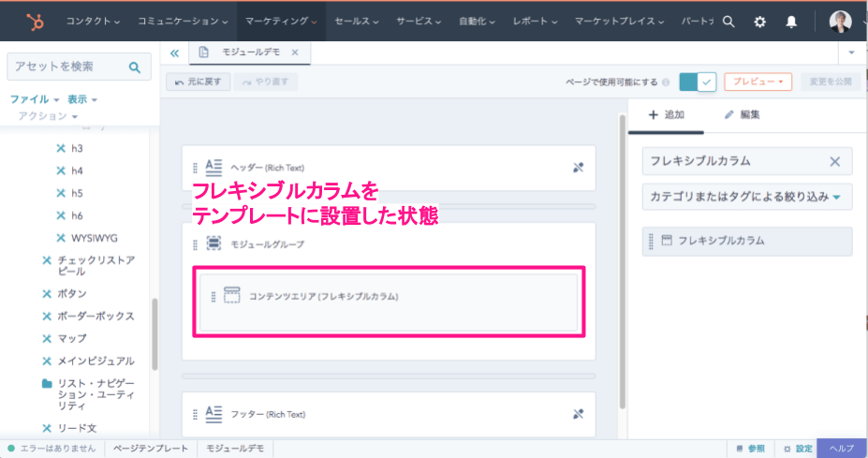Click the ヘルプ button

[x=842, y=449]
